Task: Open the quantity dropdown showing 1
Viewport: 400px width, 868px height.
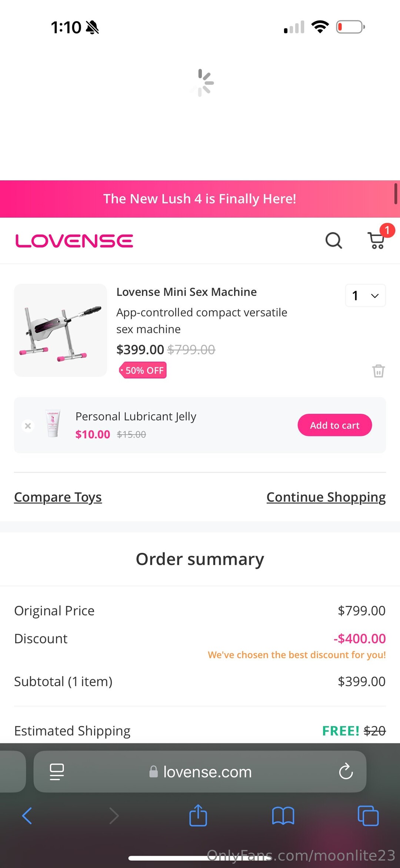Action: 365,296
